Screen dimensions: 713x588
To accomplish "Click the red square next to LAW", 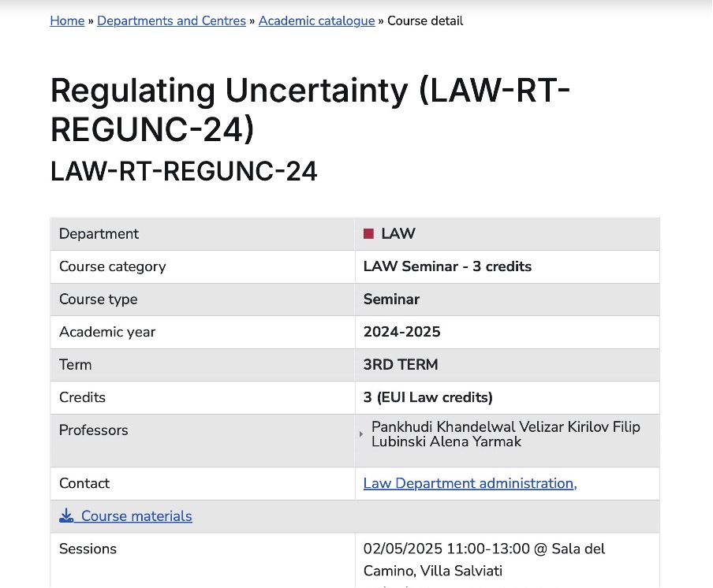I will 368,233.
